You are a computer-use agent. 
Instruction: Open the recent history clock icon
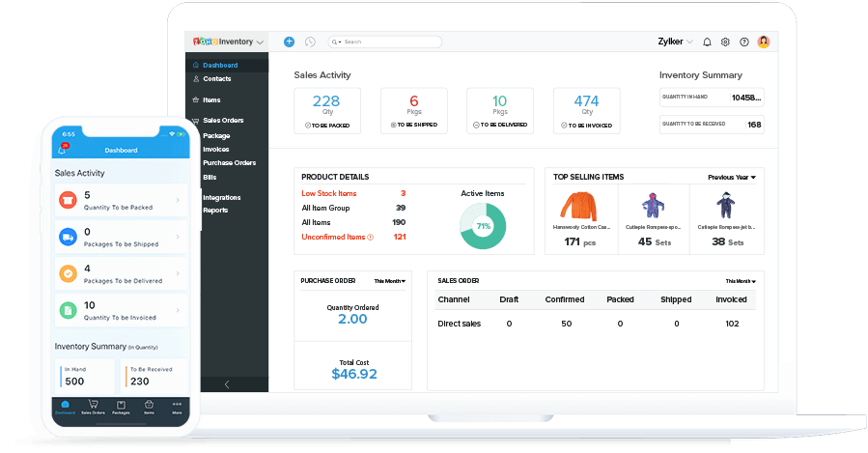[310, 42]
